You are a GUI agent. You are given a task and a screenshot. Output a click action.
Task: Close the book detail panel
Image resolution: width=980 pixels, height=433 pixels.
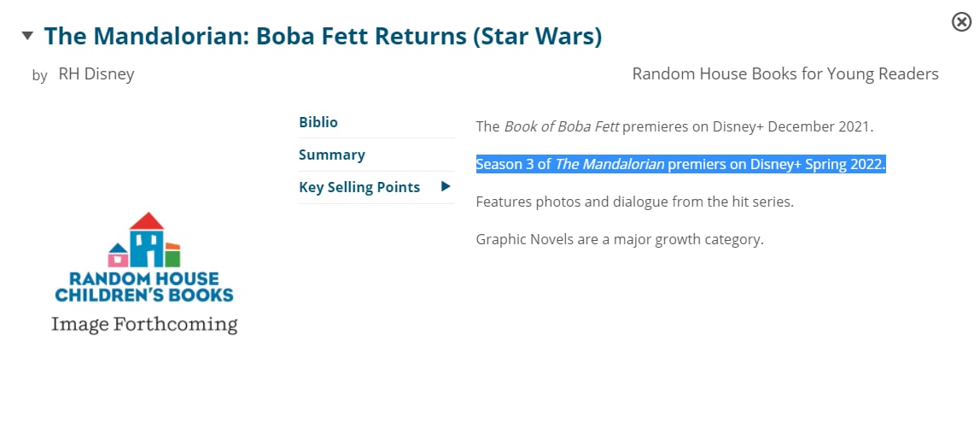click(x=961, y=22)
